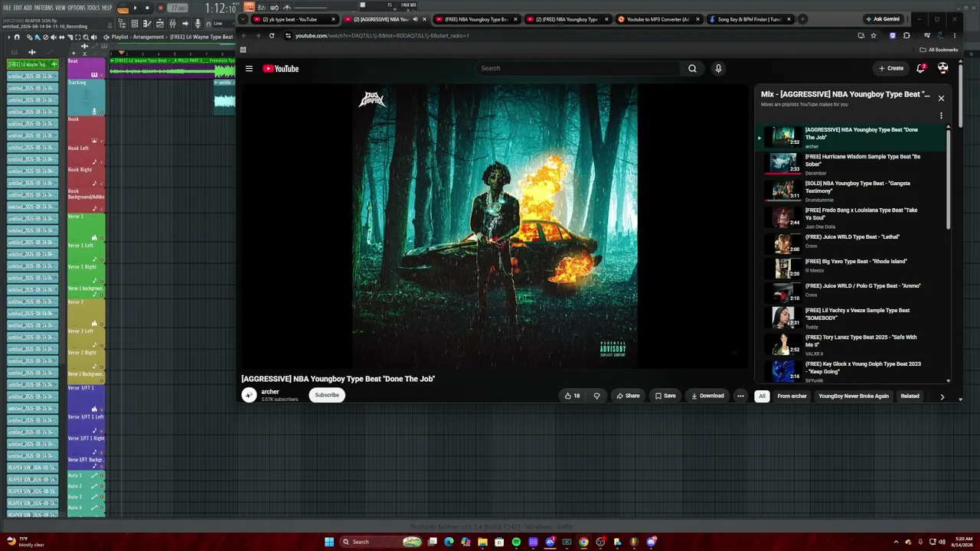Subscribe to the archer channel
The height and width of the screenshot is (551, 980).
(327, 395)
